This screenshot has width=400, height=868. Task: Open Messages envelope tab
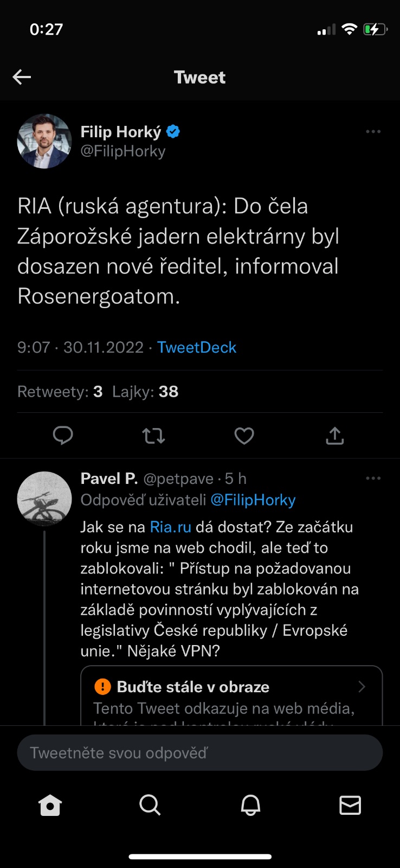(350, 806)
